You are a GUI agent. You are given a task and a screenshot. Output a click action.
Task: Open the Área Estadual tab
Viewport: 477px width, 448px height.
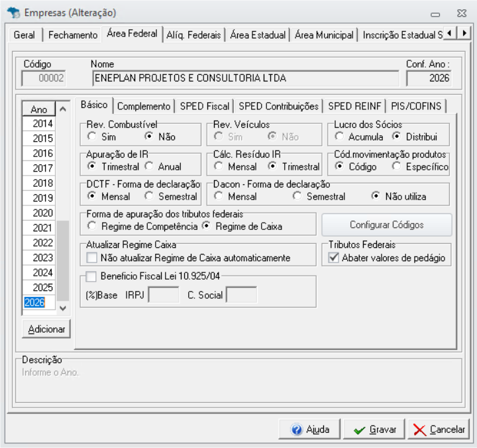pyautogui.click(x=258, y=34)
